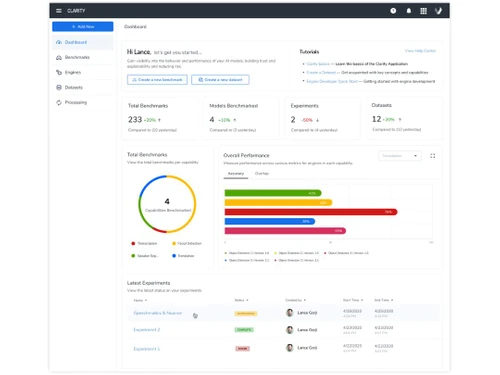Click the up arrow beside Datasets count
This screenshot has height=375, width=500.
tap(400, 119)
